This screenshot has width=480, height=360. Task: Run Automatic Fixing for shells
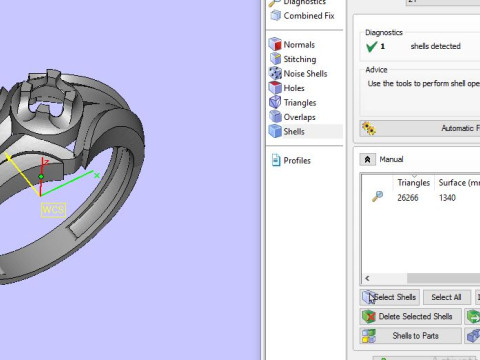click(x=420, y=128)
